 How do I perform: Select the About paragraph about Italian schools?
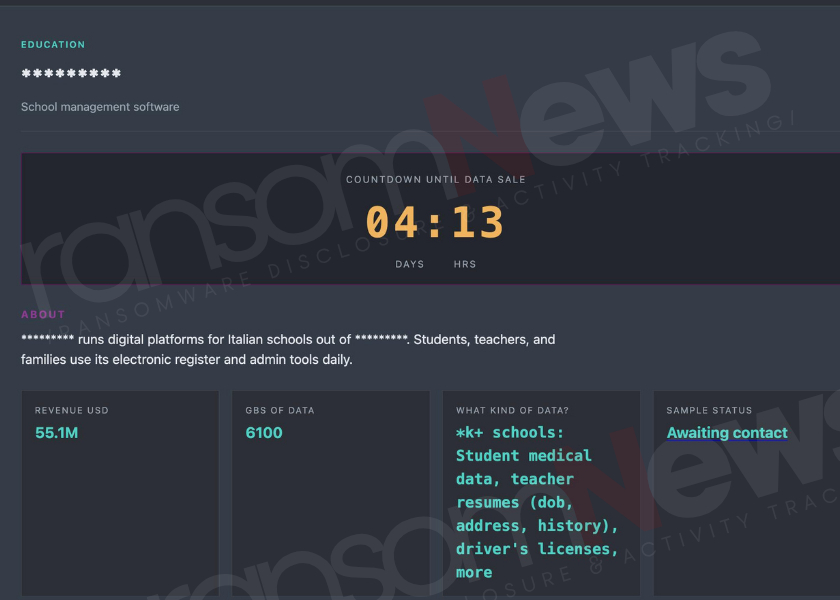coord(288,349)
